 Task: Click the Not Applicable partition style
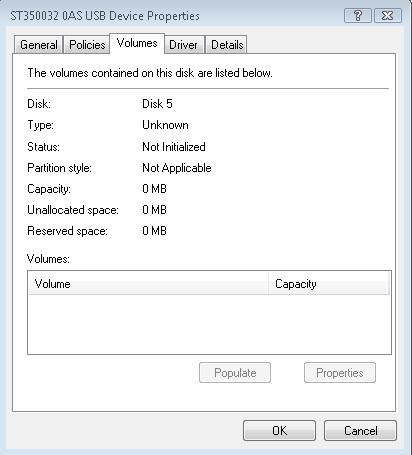[177, 168]
